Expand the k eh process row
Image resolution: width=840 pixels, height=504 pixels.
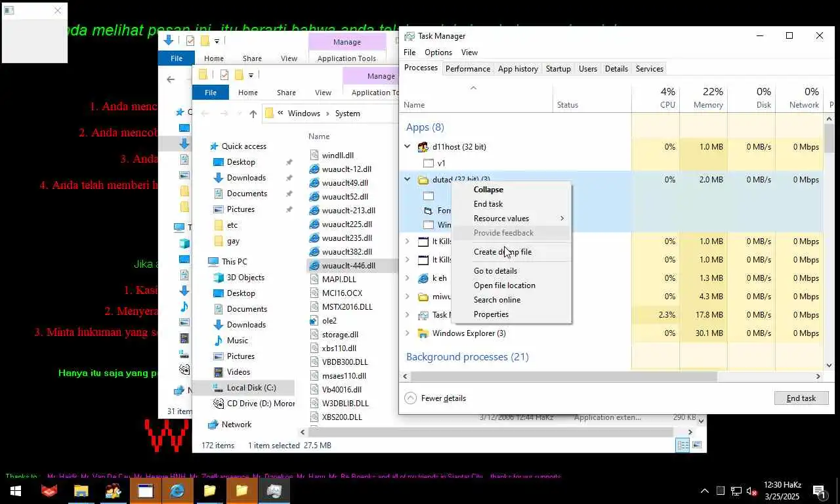pyautogui.click(x=407, y=278)
